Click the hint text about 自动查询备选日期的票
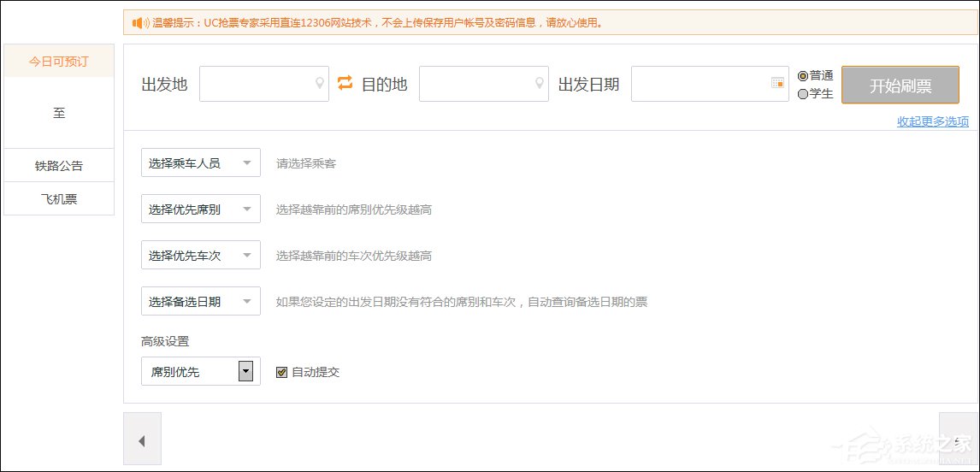 click(x=462, y=302)
